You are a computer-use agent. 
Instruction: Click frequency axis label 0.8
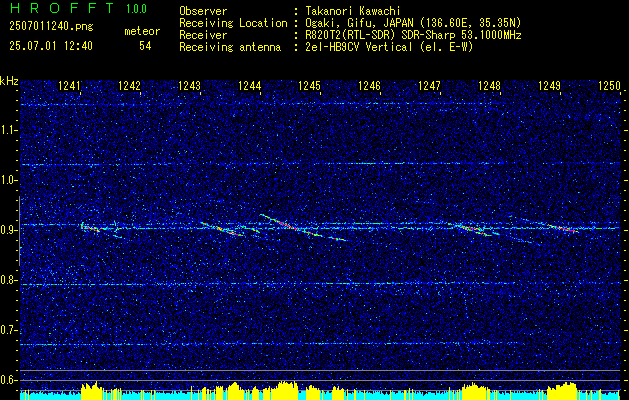[x=8, y=280]
